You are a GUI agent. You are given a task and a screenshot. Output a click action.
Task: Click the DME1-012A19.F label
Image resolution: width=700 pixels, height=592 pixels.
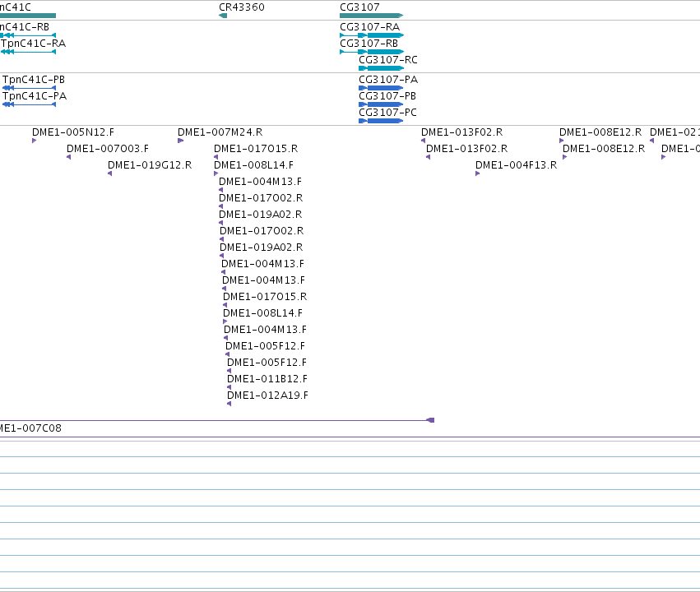point(267,395)
